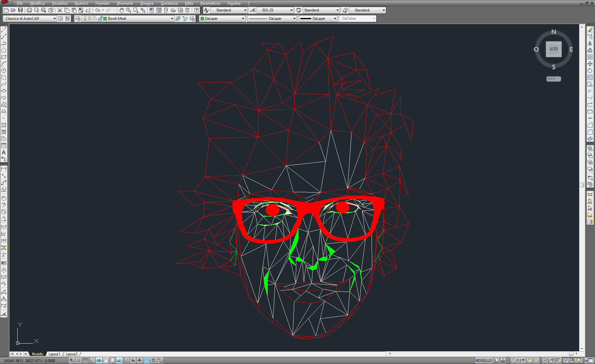Click the Save file icon

pos(20,10)
